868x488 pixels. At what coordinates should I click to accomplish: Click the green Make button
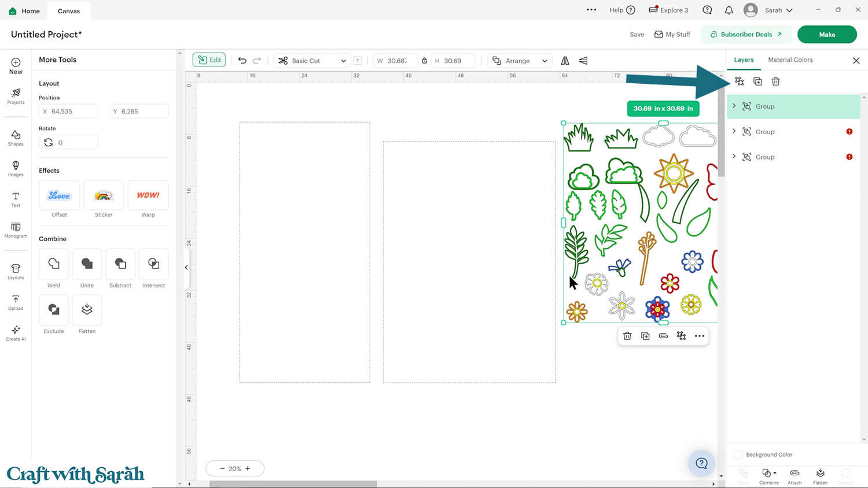pos(826,35)
